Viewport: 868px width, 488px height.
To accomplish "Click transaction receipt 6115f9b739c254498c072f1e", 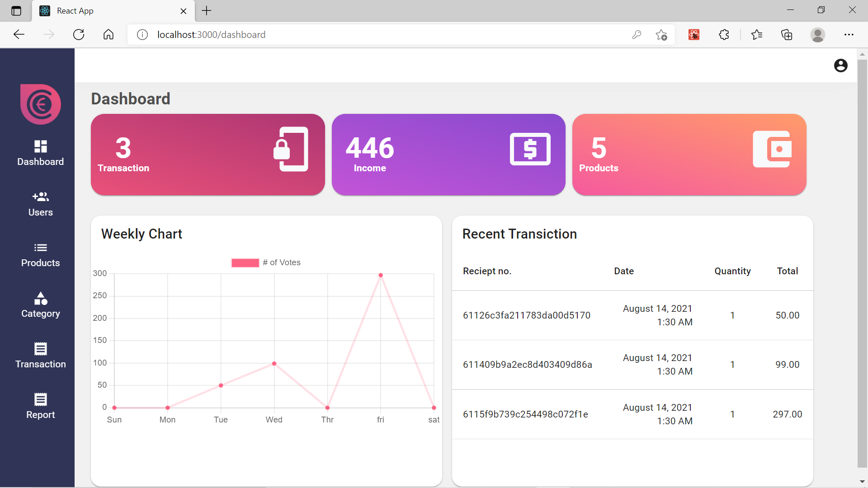I will click(x=525, y=414).
